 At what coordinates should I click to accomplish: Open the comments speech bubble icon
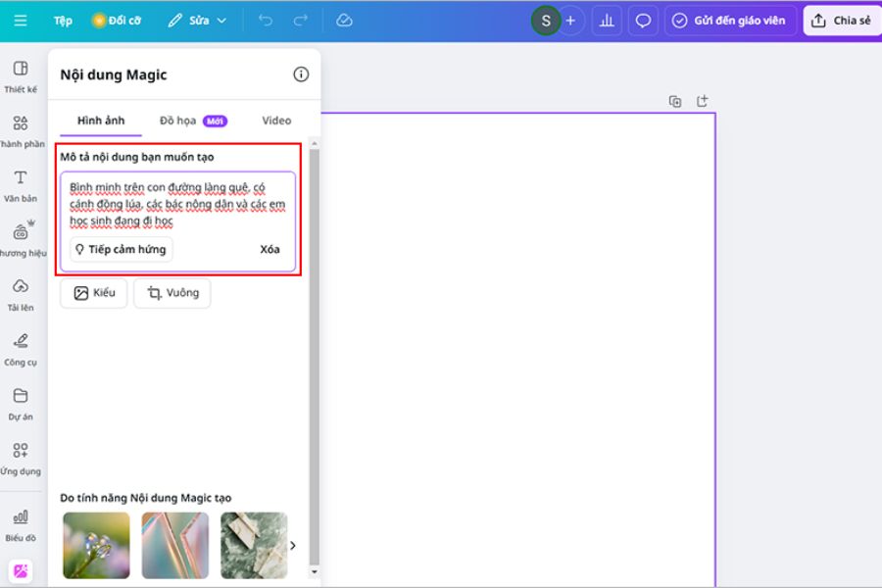tap(643, 21)
